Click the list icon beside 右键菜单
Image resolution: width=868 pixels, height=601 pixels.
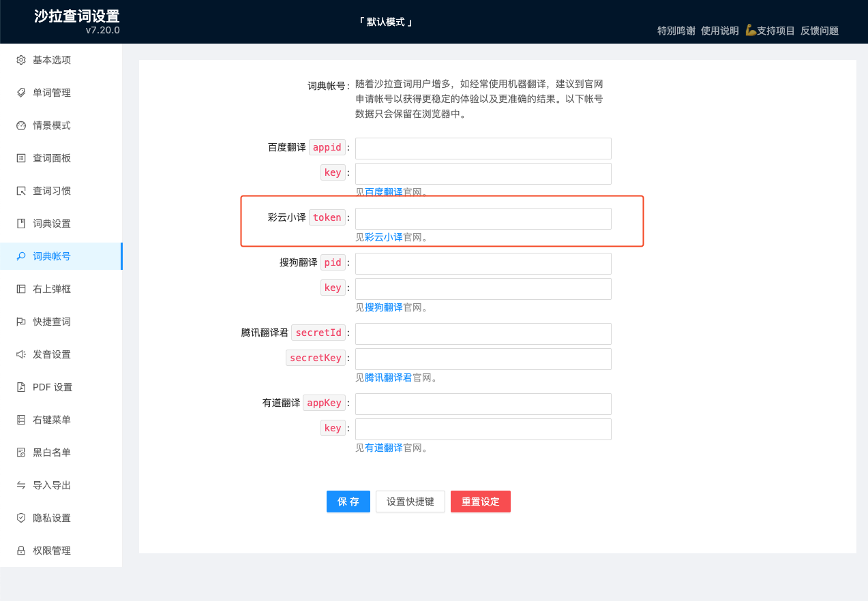[21, 420]
